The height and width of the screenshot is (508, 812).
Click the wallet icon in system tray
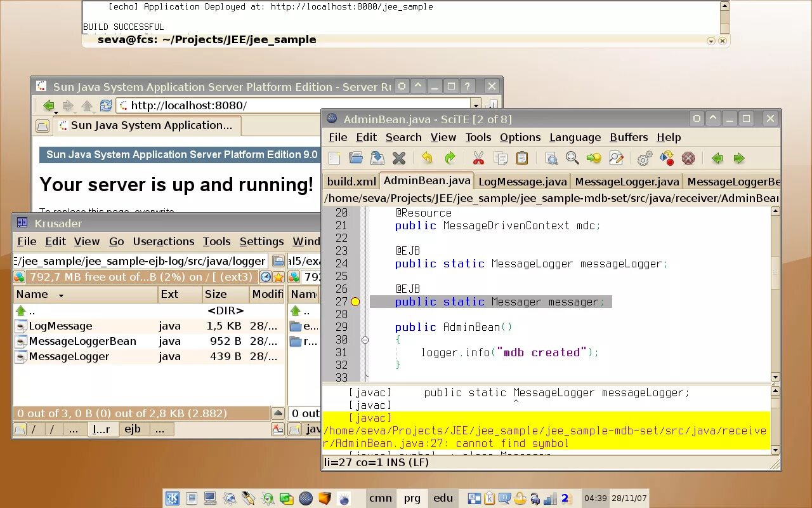(520, 498)
